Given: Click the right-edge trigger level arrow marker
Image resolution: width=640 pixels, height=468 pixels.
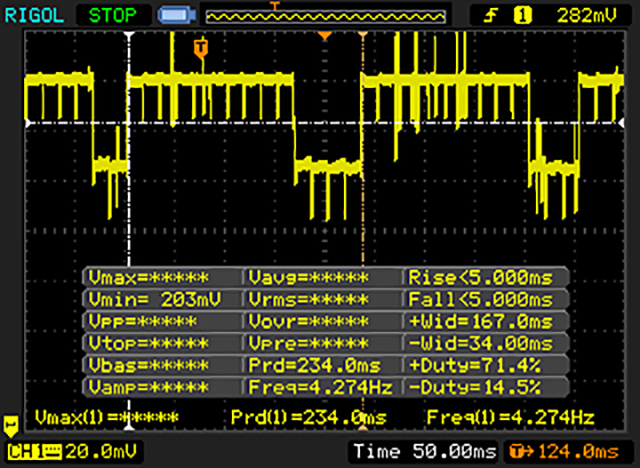Looking at the screenshot, I should pyautogui.click(x=621, y=122).
